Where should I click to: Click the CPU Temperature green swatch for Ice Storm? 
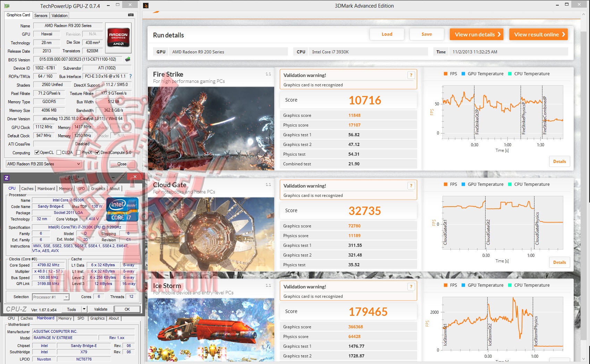(510, 285)
